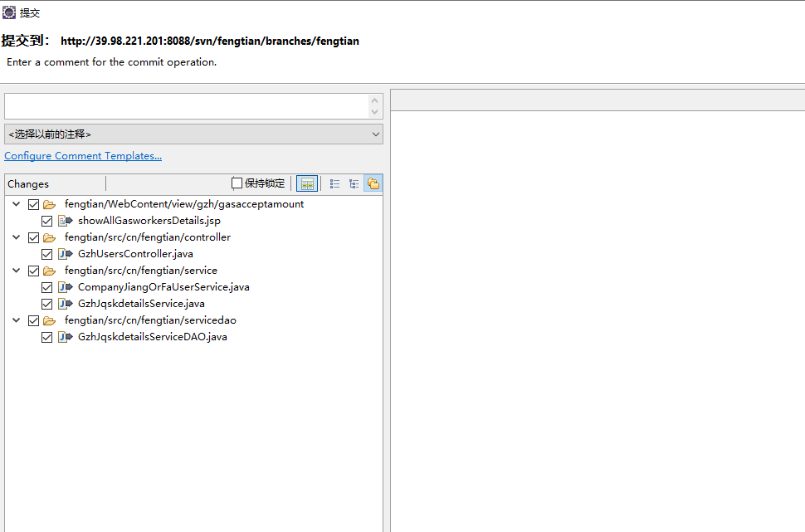Enable the 保持锁定 checkbox
The height and width of the screenshot is (532, 805).
237,183
